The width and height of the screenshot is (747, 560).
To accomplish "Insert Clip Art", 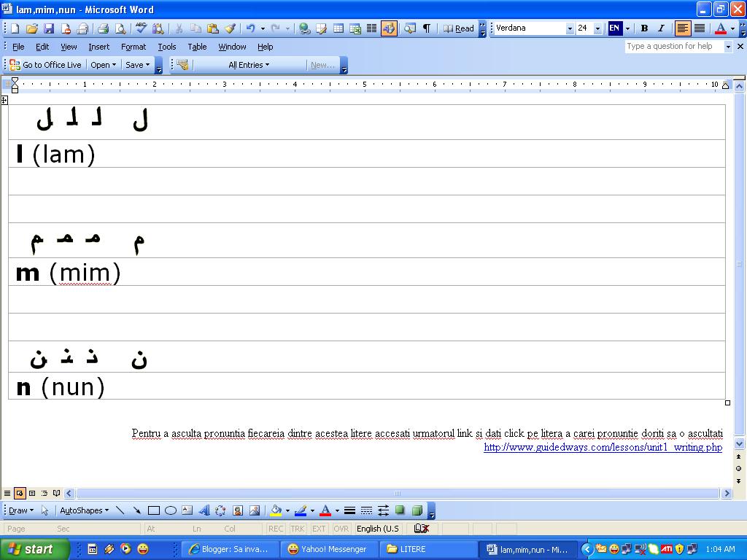I will tap(238, 510).
